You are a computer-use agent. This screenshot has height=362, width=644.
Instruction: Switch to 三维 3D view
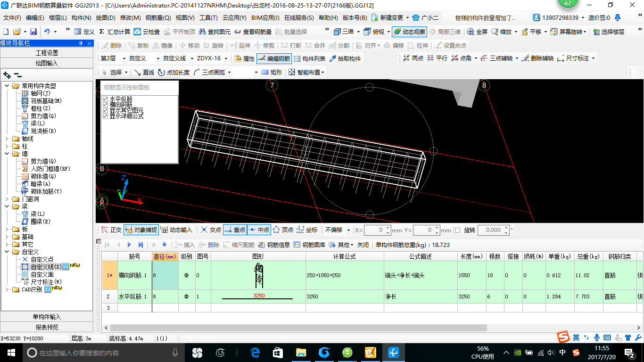(344, 32)
